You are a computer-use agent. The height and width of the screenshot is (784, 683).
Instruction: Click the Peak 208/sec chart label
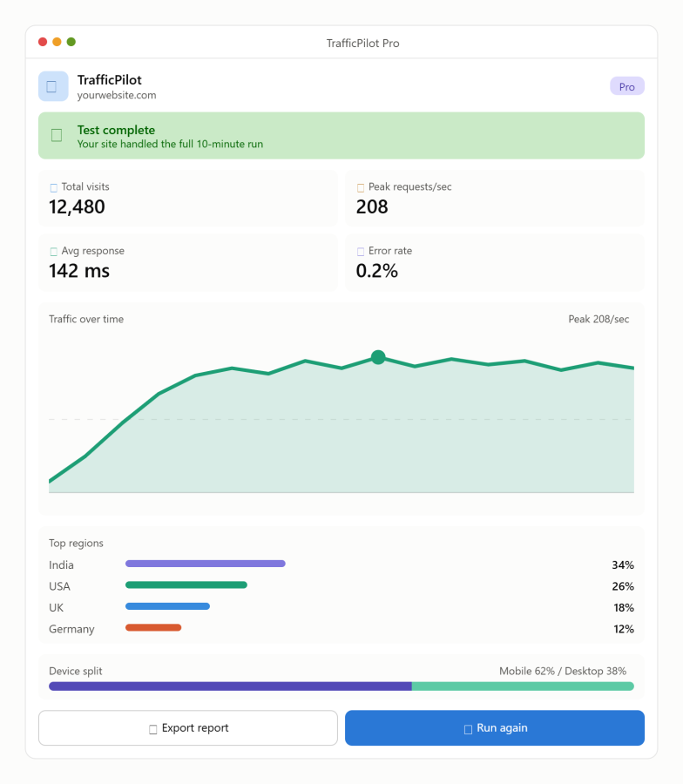pos(598,319)
